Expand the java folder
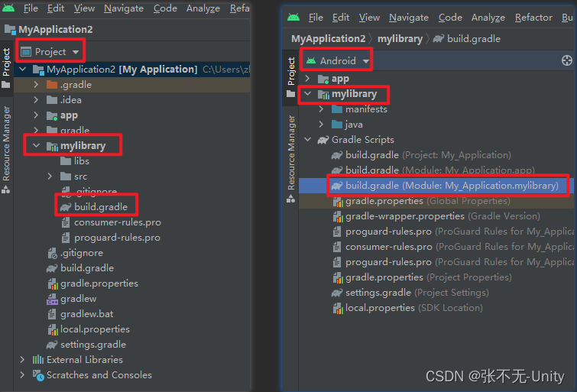 coord(321,125)
